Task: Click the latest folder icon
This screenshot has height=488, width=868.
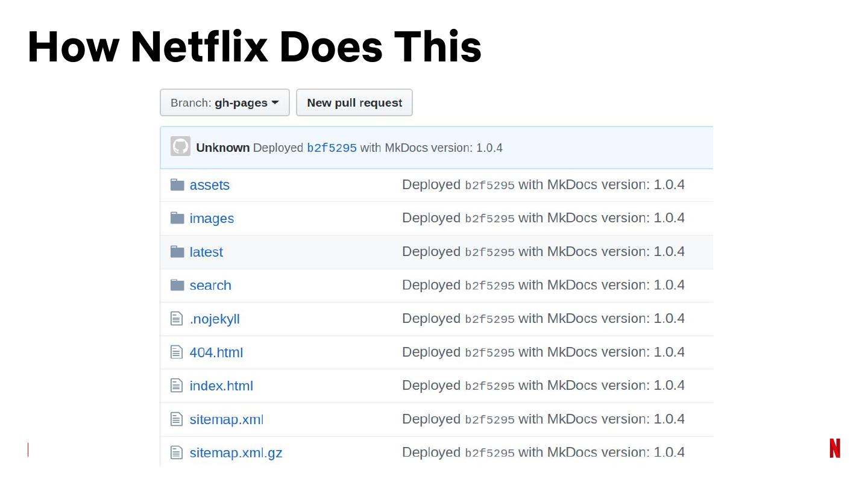Action: pyautogui.click(x=177, y=252)
